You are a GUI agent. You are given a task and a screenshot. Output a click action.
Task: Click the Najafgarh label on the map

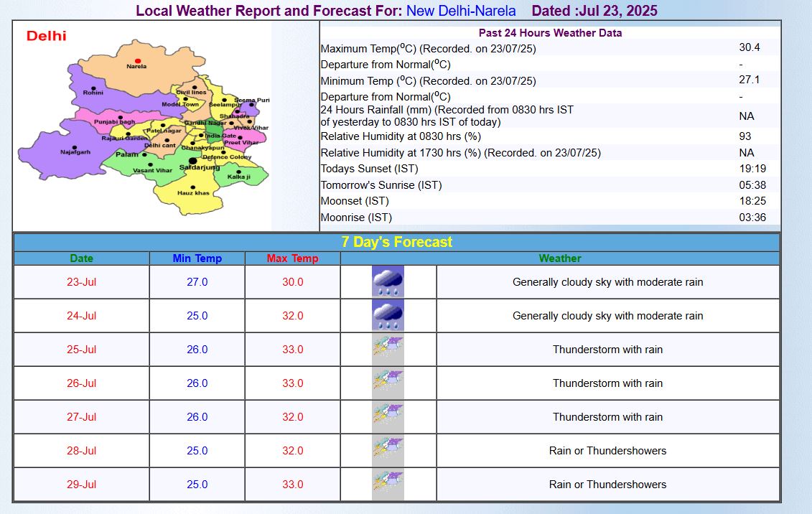coord(75,152)
